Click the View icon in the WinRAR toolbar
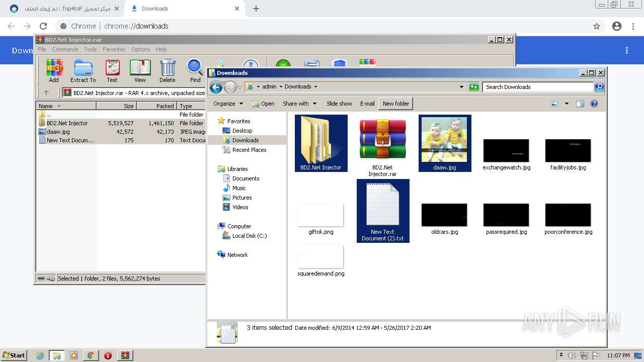 (140, 70)
